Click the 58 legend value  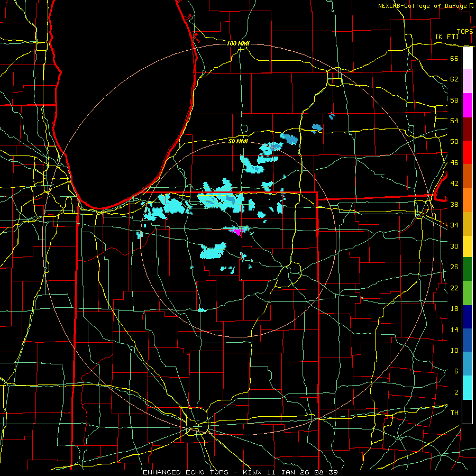(x=454, y=100)
